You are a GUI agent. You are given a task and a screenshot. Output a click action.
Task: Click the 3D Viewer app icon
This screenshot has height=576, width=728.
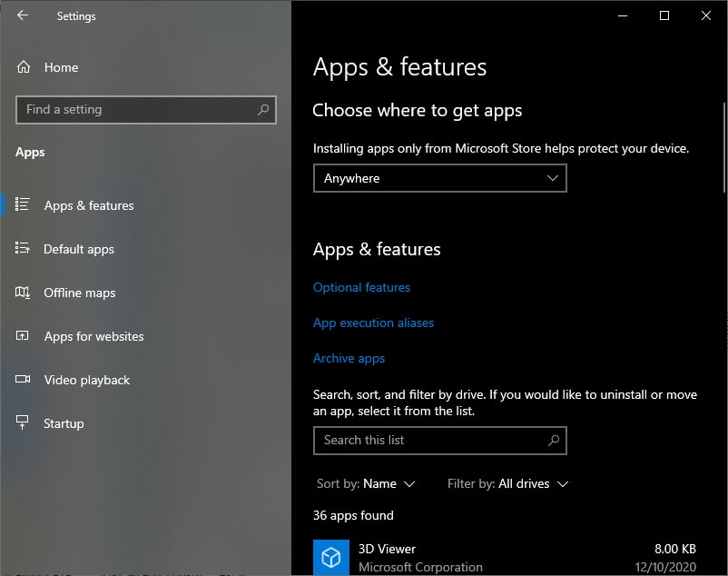pyautogui.click(x=331, y=557)
